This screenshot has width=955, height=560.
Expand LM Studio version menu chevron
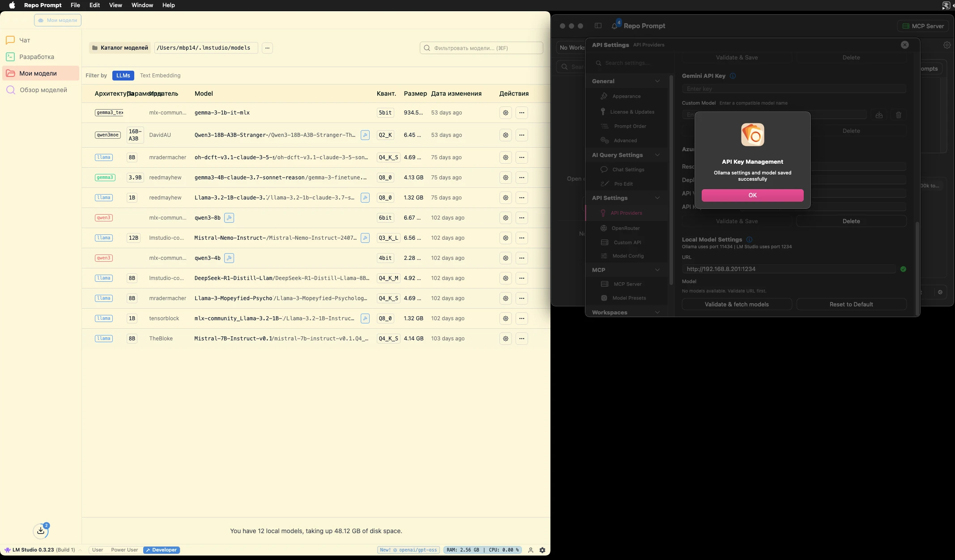80,550
